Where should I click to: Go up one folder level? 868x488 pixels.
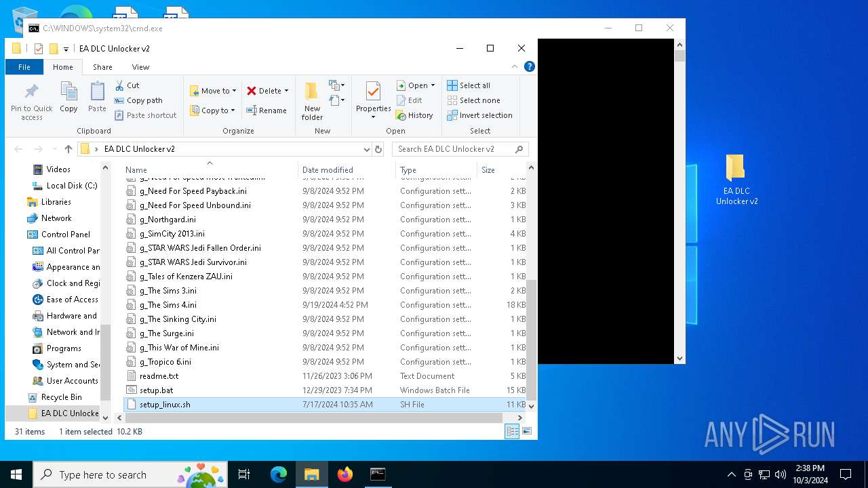(68, 149)
